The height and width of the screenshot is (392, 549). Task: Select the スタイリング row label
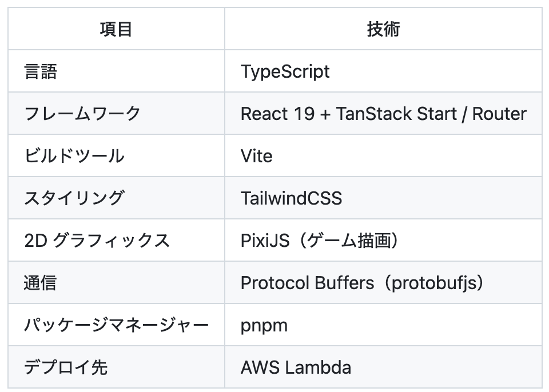(74, 198)
